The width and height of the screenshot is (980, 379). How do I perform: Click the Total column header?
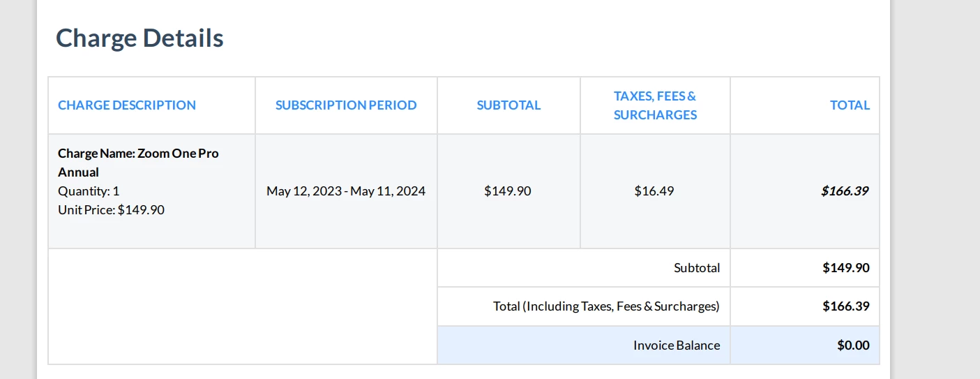pos(849,105)
